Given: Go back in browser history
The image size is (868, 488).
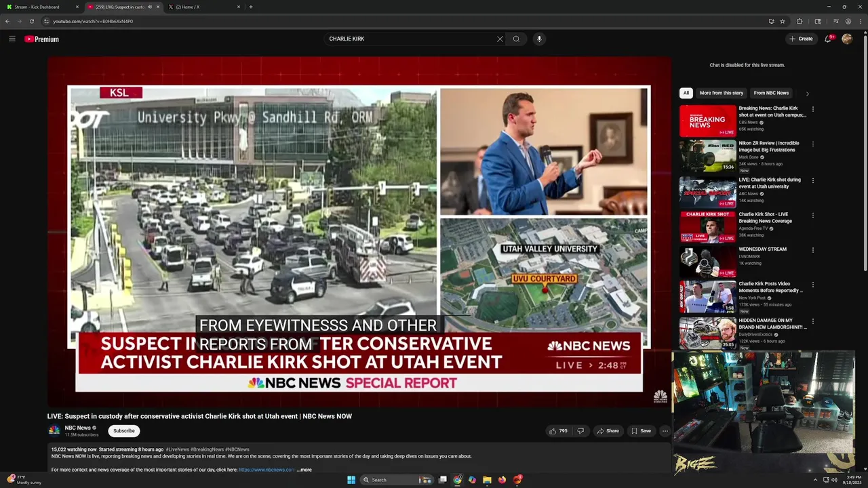Looking at the screenshot, I should pos(7,21).
